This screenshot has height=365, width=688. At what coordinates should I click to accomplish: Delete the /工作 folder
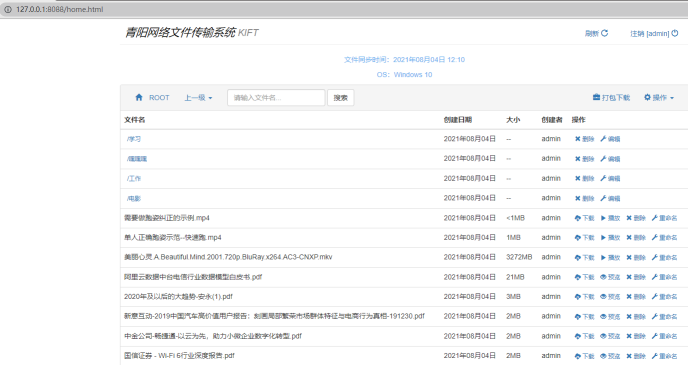[584, 179]
